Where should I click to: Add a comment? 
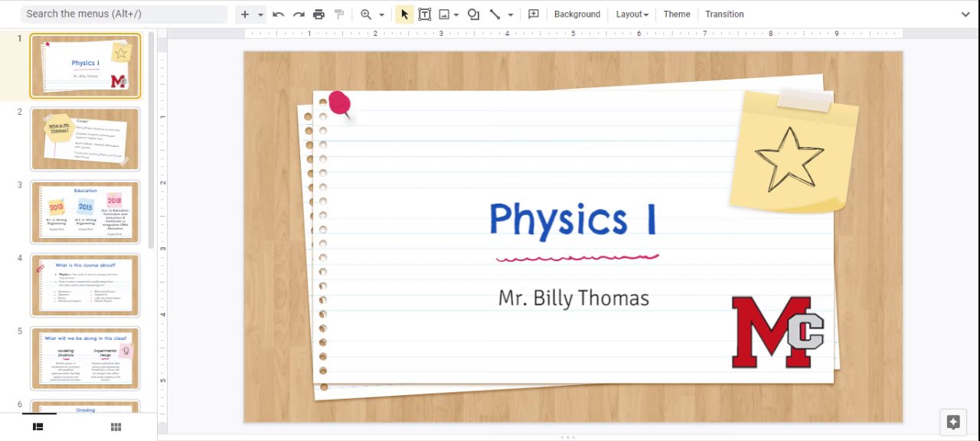(534, 15)
